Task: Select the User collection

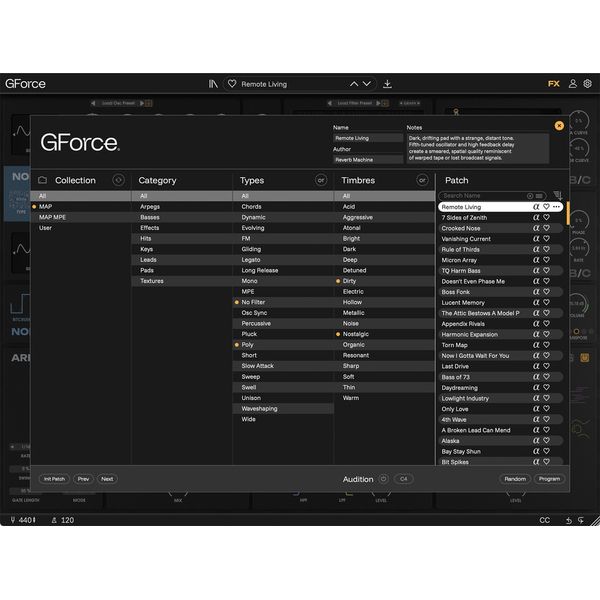Action: (x=81, y=228)
